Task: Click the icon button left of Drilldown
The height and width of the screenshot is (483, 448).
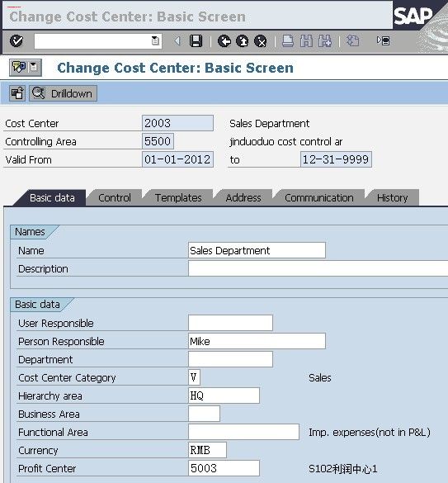Action: [17, 93]
